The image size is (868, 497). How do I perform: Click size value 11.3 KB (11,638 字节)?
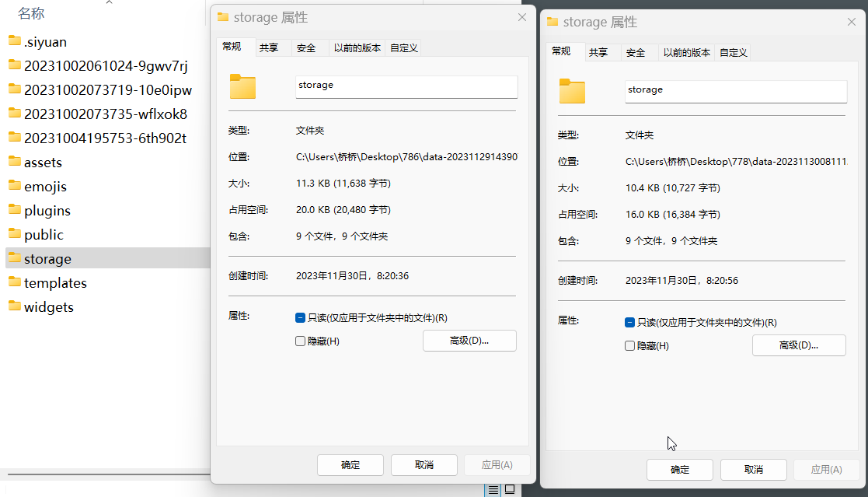[x=343, y=184]
